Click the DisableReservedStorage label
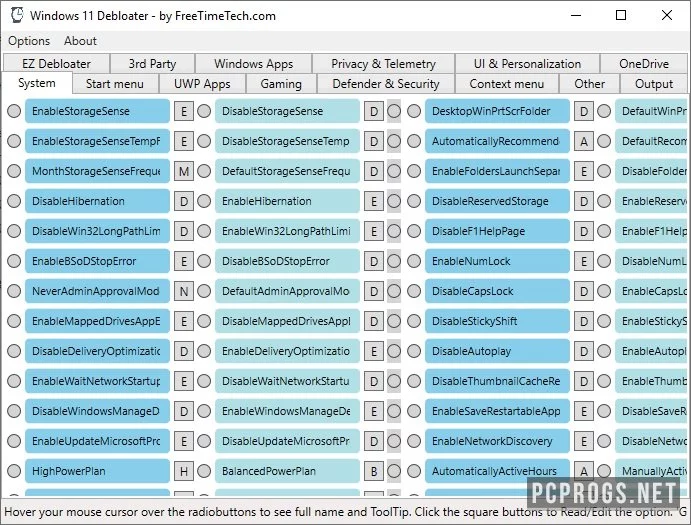This screenshot has height=525, width=691. (497, 201)
